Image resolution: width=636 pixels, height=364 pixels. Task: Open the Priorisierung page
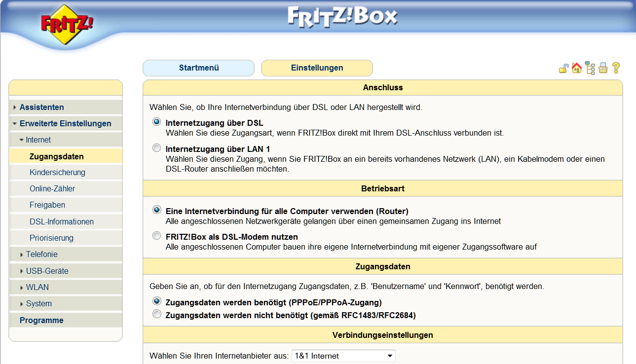pos(66,238)
